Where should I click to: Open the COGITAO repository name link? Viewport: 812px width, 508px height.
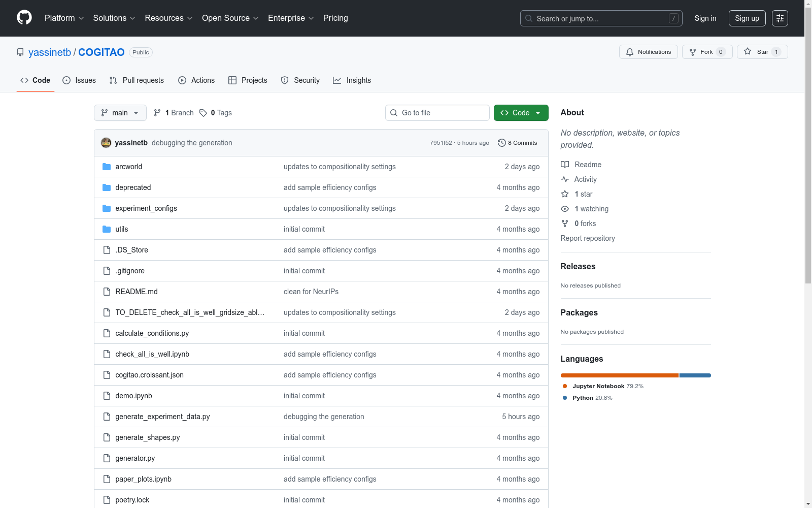[101, 52]
